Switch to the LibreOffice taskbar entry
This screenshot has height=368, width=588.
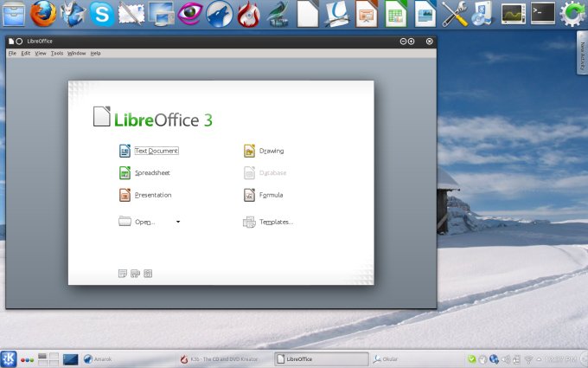click(x=322, y=359)
